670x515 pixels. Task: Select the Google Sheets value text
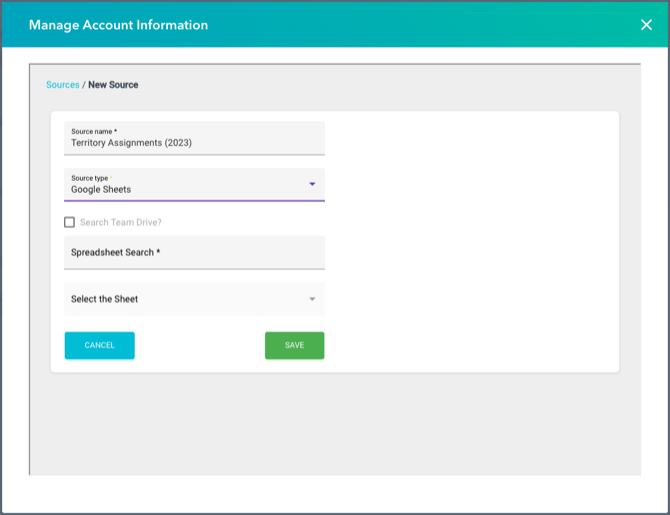(101, 189)
